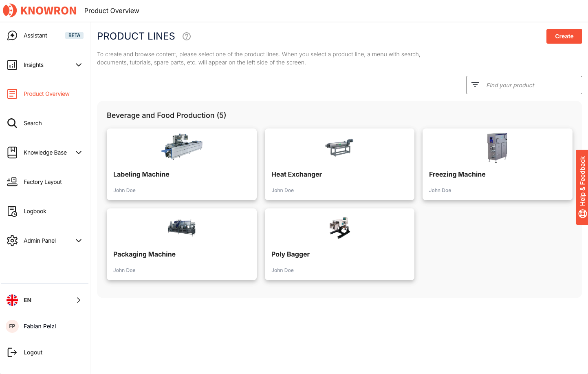The height and width of the screenshot is (374, 588).
Task: Open the Help & Feedback side tab
Action: [x=582, y=187]
